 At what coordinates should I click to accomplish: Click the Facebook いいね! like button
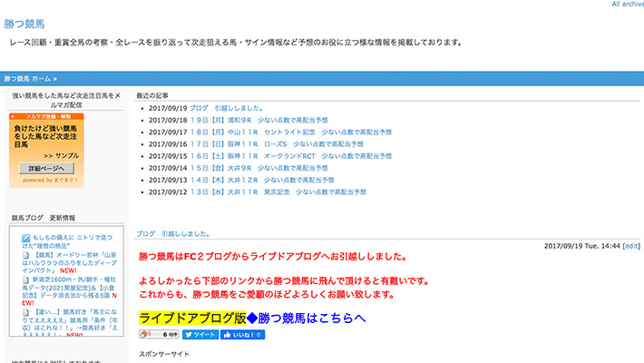point(242,335)
